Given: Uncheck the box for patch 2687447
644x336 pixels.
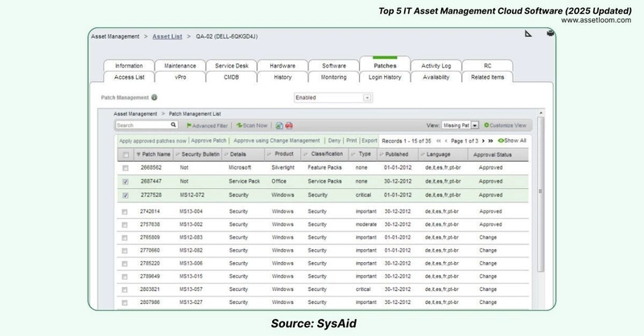Looking at the screenshot, I should pos(126,182).
